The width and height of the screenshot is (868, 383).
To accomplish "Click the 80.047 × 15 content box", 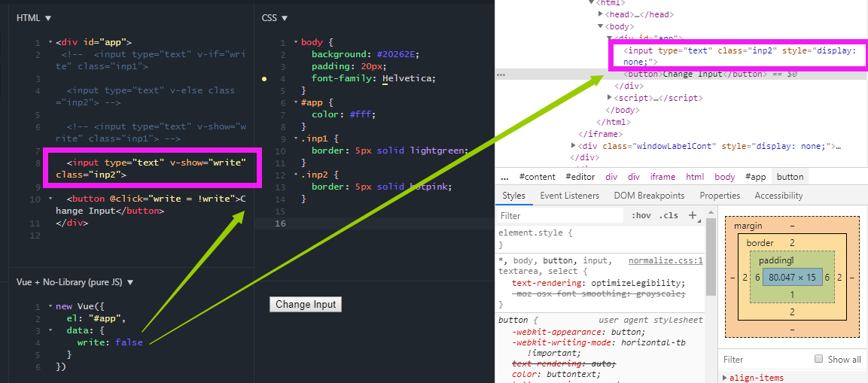I will pyautogui.click(x=792, y=278).
